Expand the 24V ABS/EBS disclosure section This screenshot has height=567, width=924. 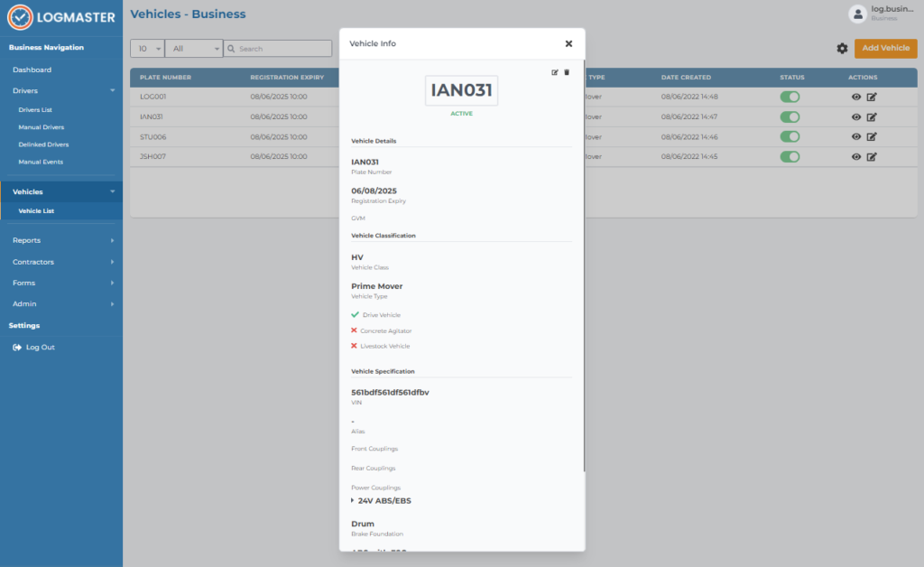point(380,498)
